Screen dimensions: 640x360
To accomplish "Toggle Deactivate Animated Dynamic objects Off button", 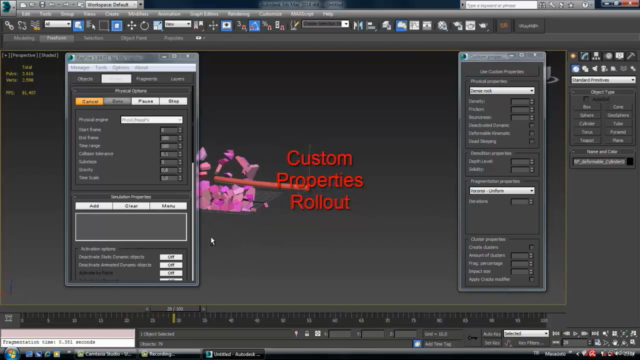I will tap(171, 265).
